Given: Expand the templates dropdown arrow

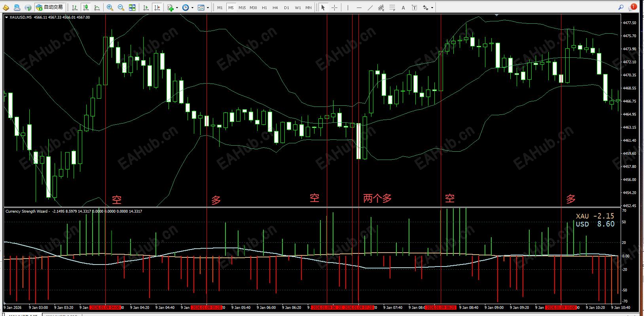Looking at the screenshot, I should [208, 8].
